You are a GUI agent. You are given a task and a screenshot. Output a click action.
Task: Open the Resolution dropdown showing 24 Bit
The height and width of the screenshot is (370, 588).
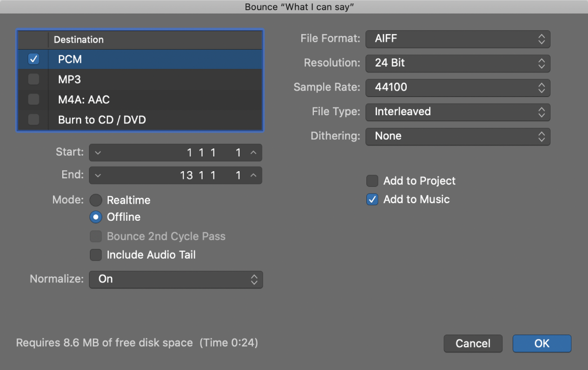click(457, 63)
